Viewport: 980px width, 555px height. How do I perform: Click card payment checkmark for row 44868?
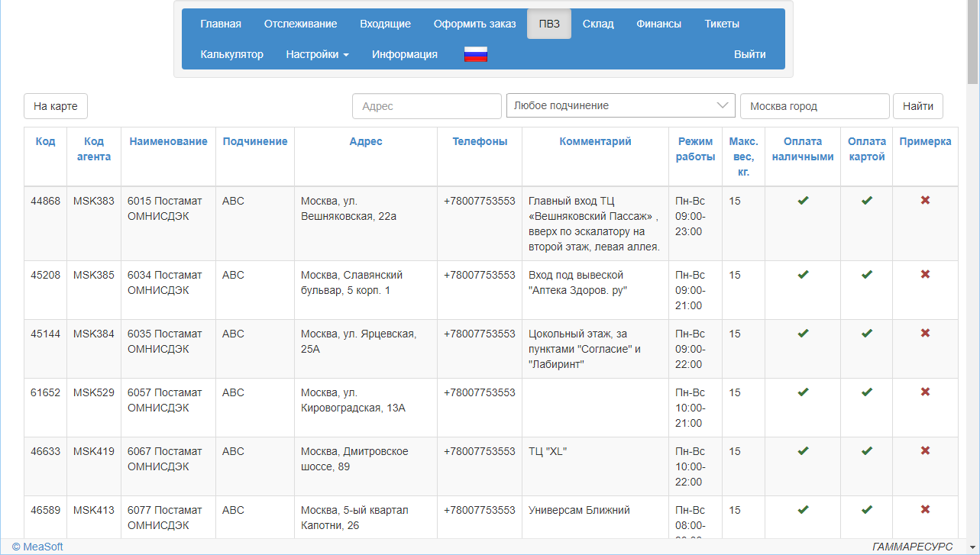[x=867, y=201]
